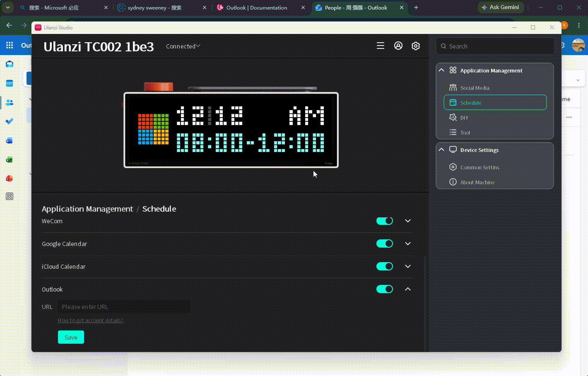The height and width of the screenshot is (376, 588).
Task: Click the Save button
Action: (x=71, y=337)
